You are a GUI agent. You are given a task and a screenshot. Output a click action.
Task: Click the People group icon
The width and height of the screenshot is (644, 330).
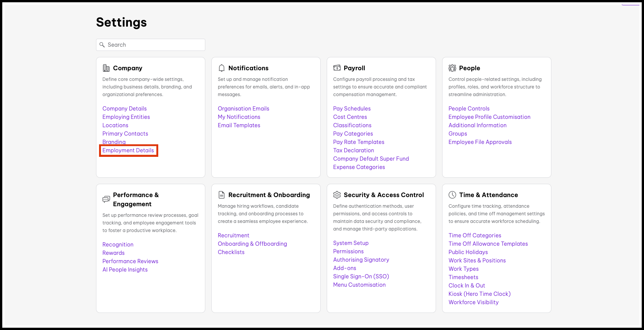click(452, 68)
